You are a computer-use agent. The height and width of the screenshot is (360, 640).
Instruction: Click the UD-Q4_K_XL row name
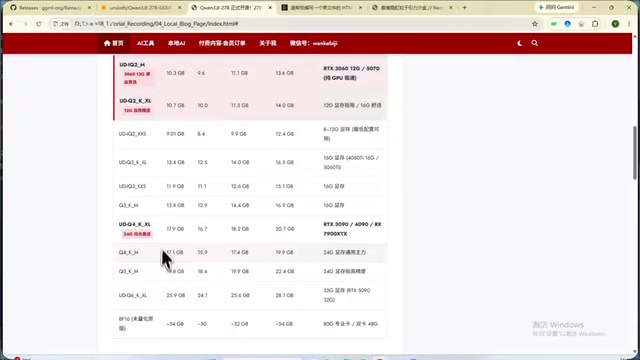135,224
